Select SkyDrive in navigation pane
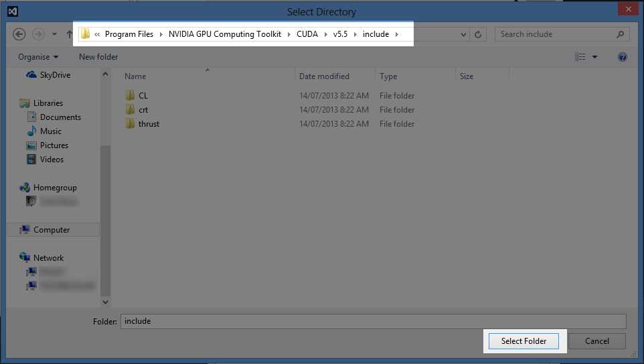This screenshot has height=364, width=644. pyautogui.click(x=55, y=75)
